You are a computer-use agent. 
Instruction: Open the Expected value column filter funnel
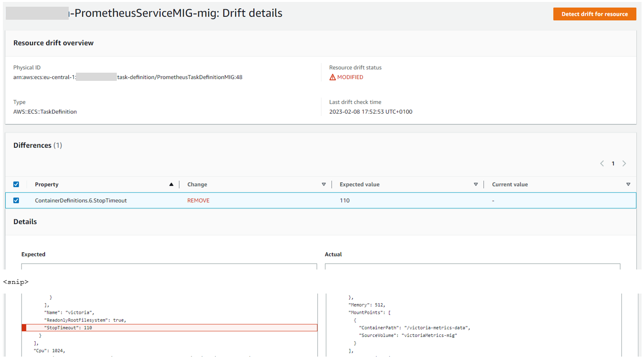coord(476,184)
